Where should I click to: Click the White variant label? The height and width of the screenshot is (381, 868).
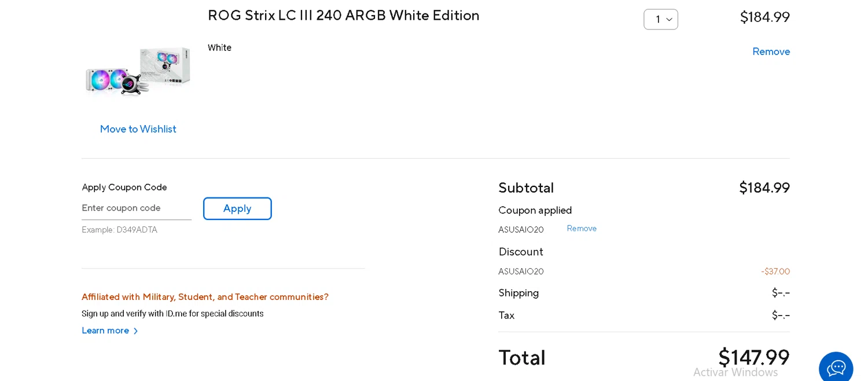[x=219, y=47]
